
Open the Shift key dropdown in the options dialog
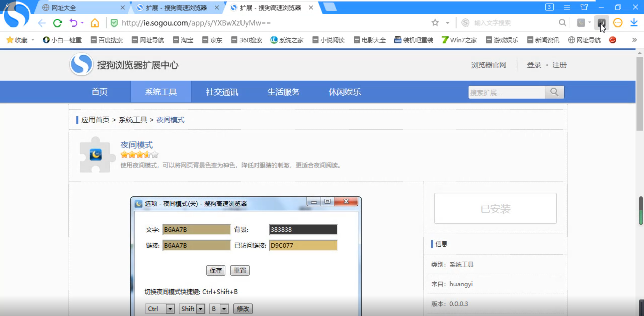pyautogui.click(x=201, y=309)
